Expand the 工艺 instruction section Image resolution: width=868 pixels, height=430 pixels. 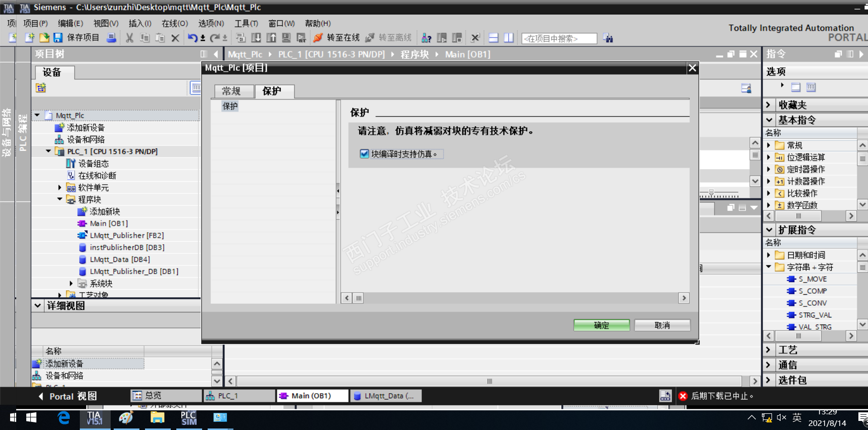point(768,350)
